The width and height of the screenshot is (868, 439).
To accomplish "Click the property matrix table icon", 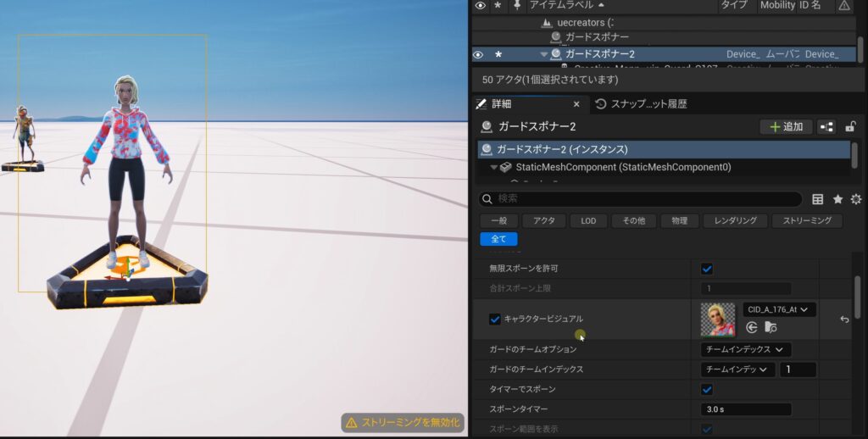I will point(818,199).
